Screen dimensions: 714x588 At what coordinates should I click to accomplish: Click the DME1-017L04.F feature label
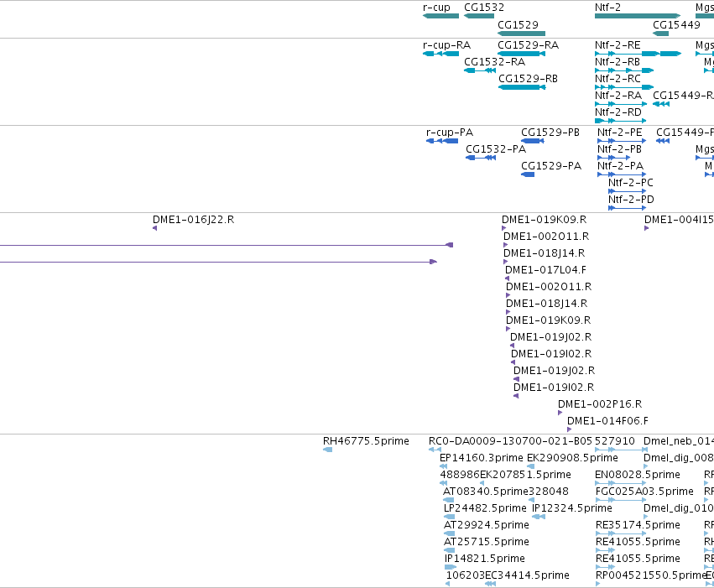545,270
